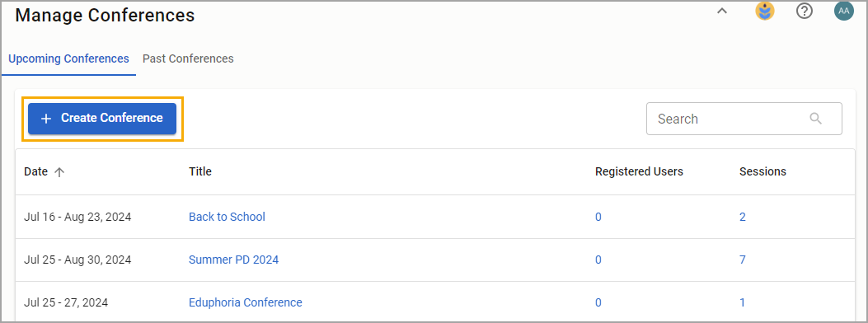This screenshot has width=868, height=323.
Task: Open the Eduphoria Conference link
Action: pos(246,303)
